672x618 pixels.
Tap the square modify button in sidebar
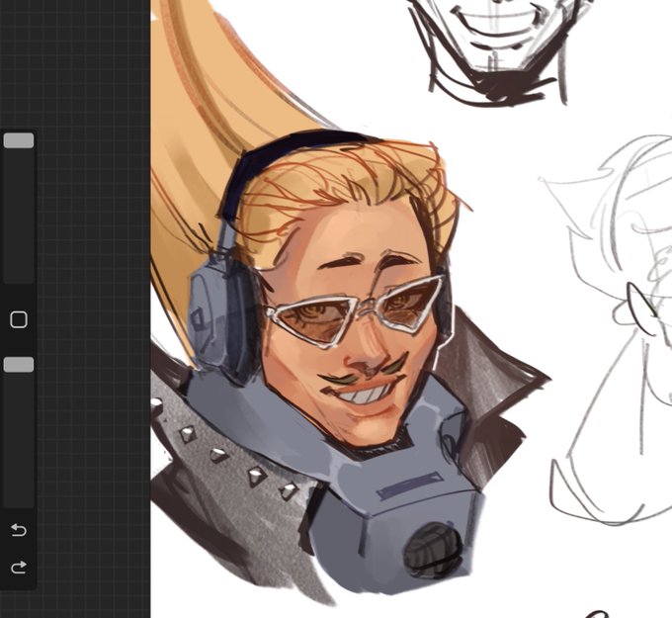19,320
